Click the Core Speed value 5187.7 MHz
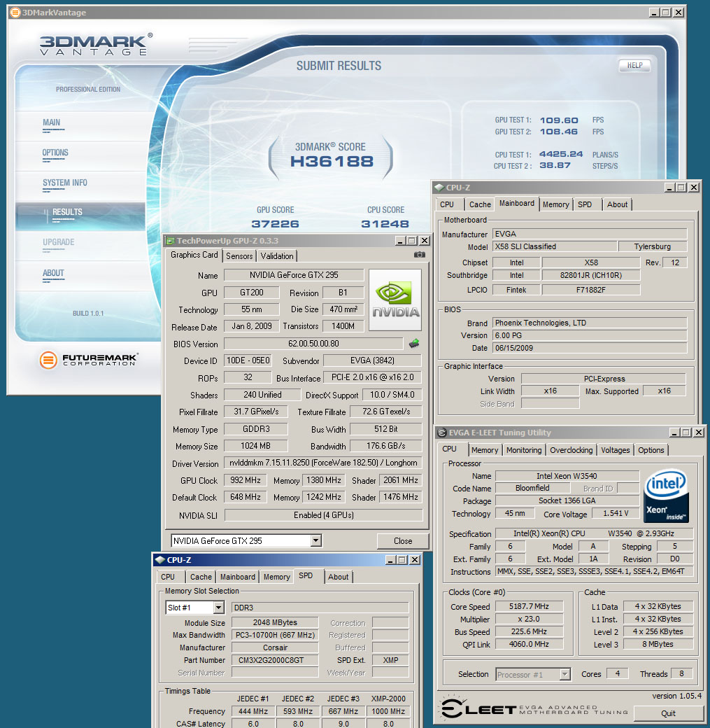This screenshot has height=728, width=710. click(529, 606)
